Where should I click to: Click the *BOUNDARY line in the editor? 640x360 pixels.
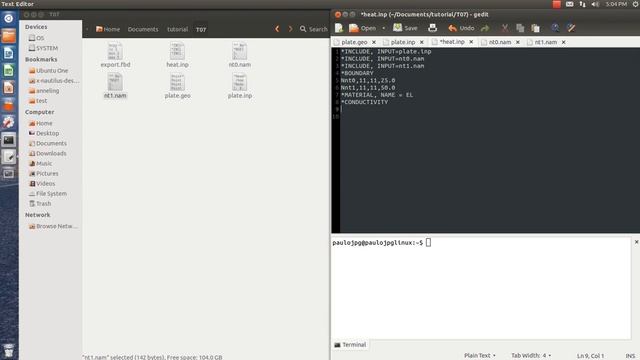coord(357,73)
